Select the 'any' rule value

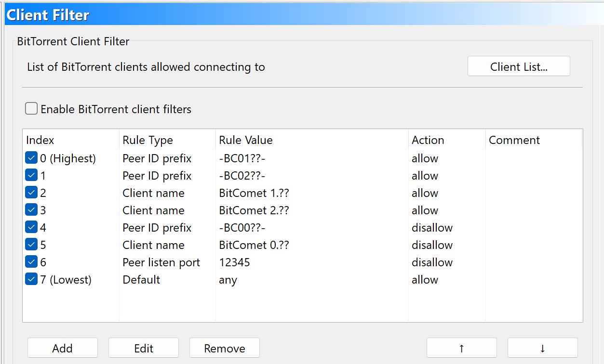(228, 280)
